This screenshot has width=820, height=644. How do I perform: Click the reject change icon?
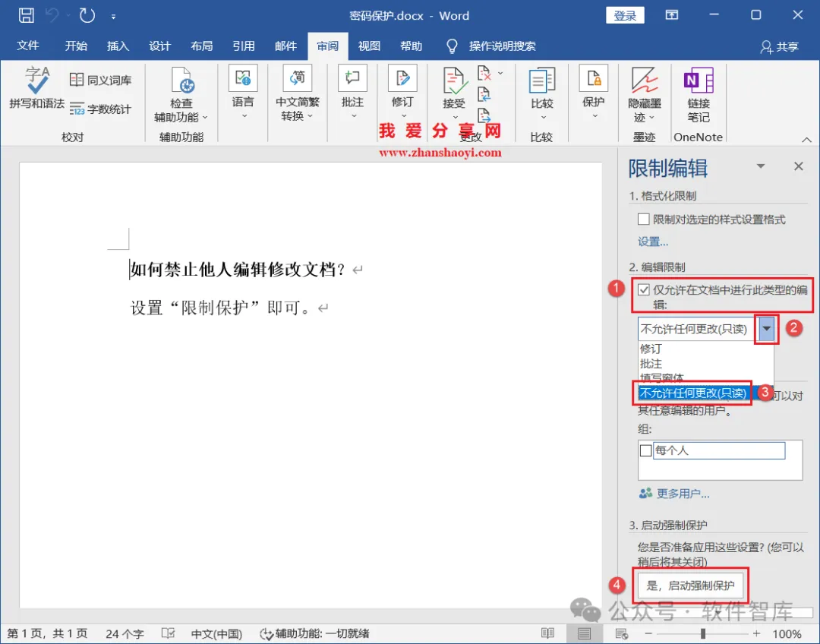coord(484,73)
